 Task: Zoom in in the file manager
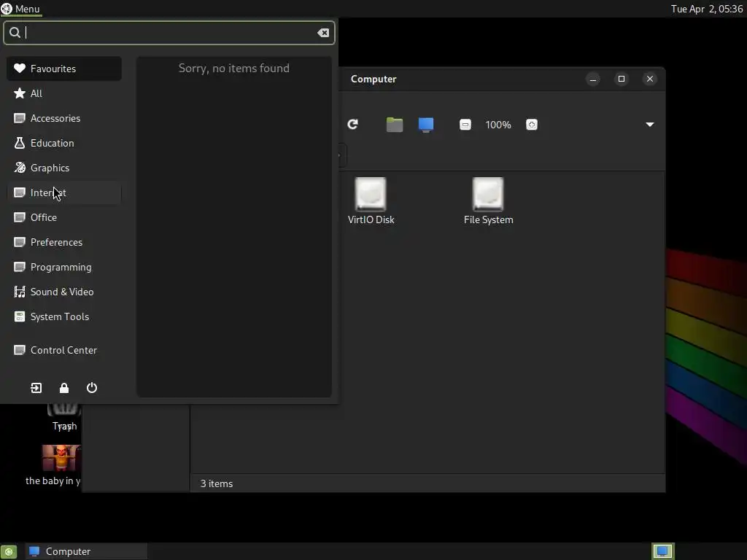click(532, 125)
